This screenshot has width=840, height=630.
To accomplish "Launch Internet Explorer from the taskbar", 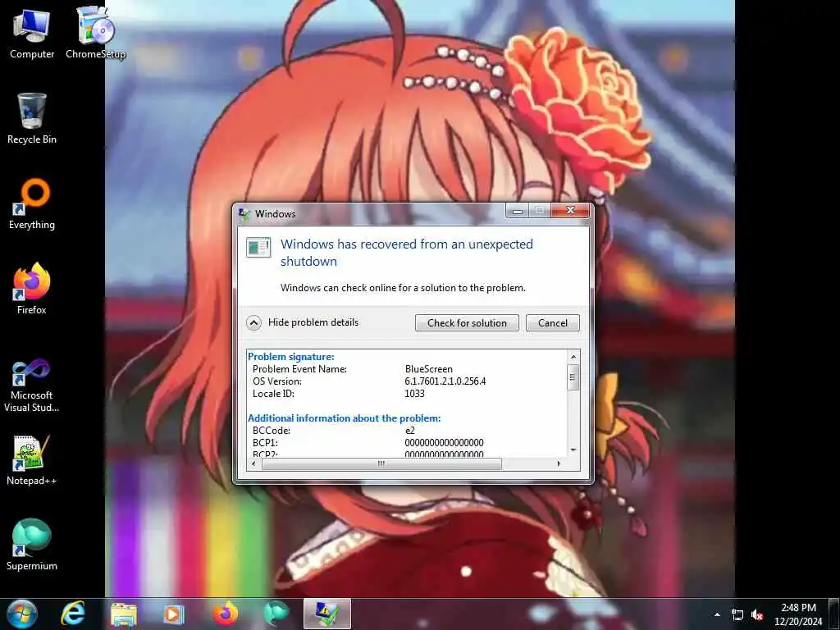I will [x=73, y=614].
